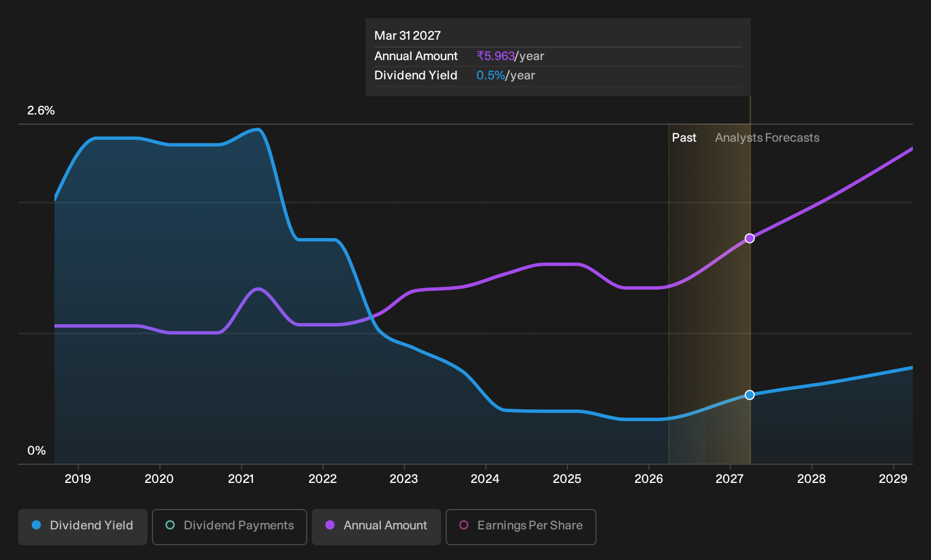Screen dimensions: 931x560
Task: Click the Past label on chart
Action: click(684, 138)
